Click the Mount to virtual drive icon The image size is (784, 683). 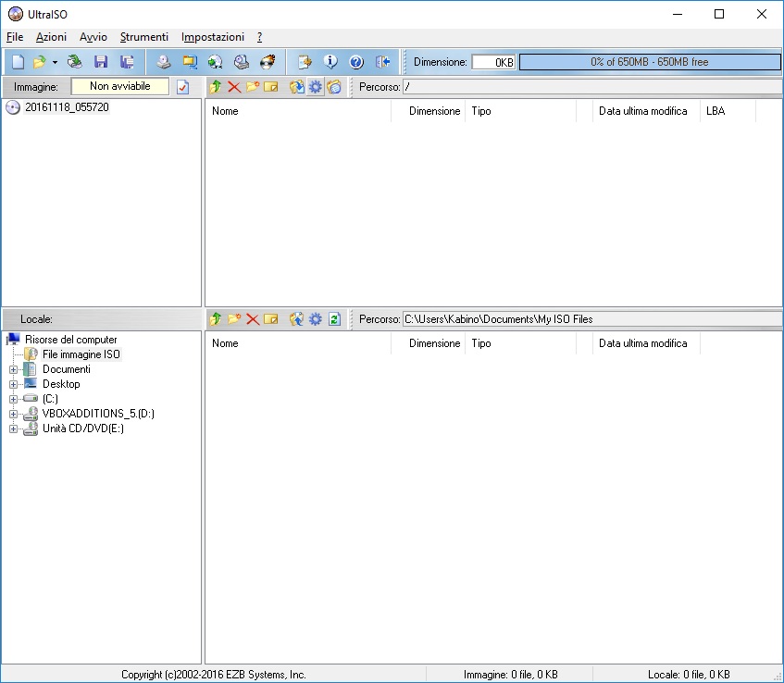pos(242,62)
